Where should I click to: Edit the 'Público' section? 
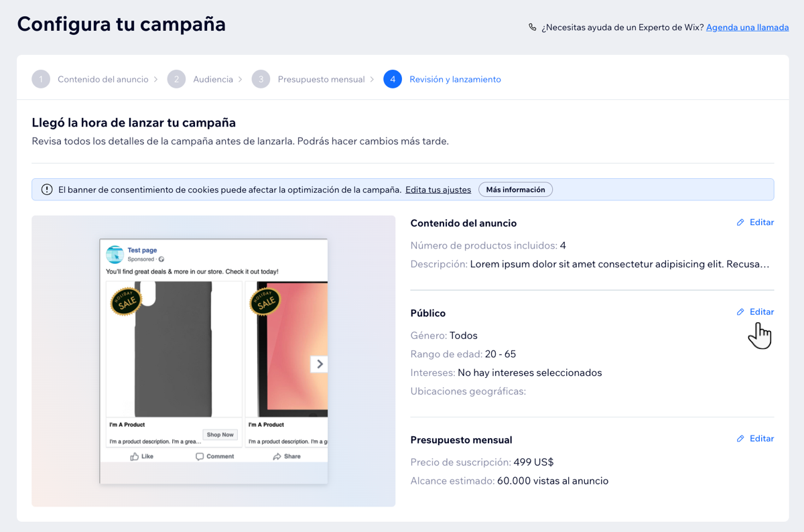[x=755, y=312]
